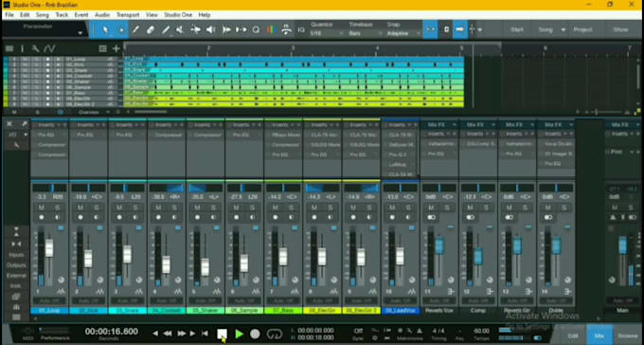Screen dimensions: 644x345
Task: Open Reverb Vox Mix FX dropdown
Action: pyautogui.click(x=454, y=124)
